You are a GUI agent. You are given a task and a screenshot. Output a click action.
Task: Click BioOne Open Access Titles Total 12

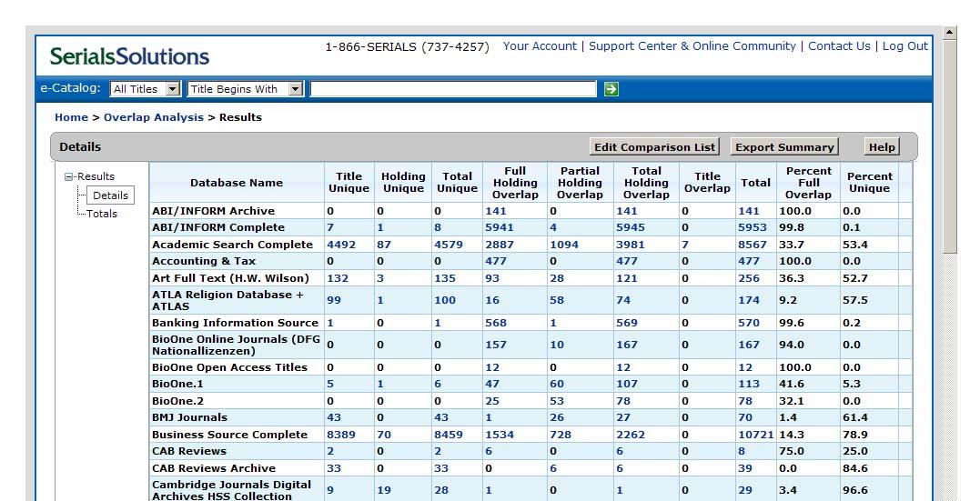[745, 368]
